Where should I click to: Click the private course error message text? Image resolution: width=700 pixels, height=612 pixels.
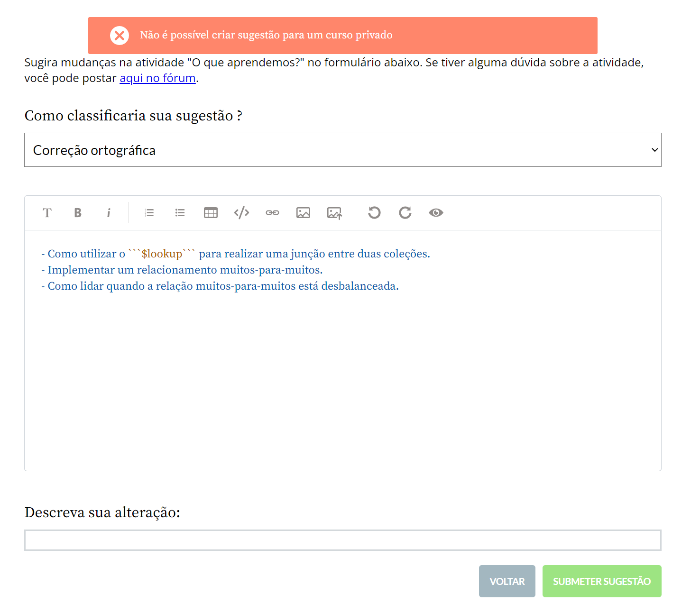point(266,35)
